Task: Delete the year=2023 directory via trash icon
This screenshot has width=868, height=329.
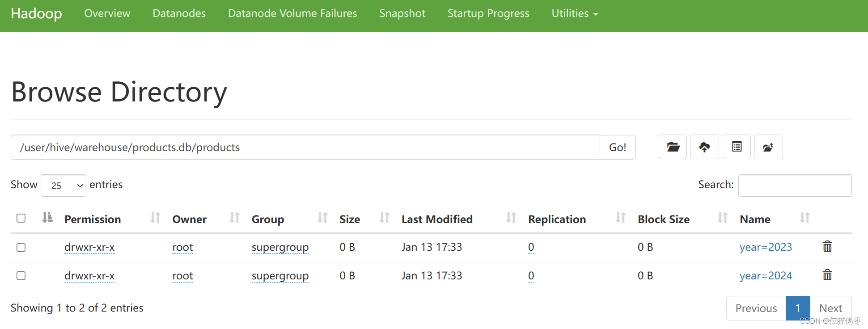Action: pos(827,246)
